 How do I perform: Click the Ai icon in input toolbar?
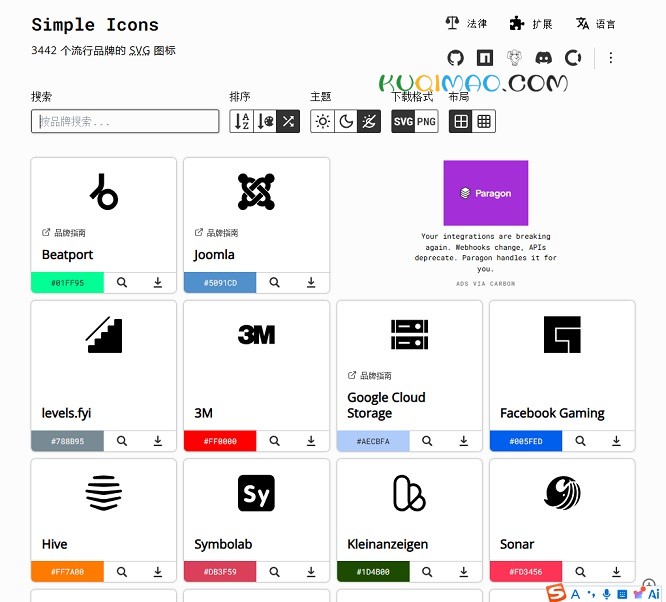tap(653, 594)
